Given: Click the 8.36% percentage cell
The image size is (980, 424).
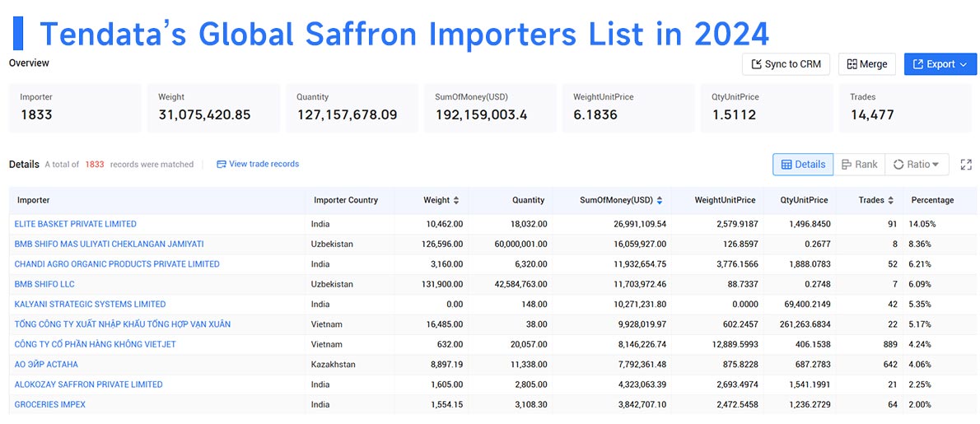Looking at the screenshot, I should [922, 245].
